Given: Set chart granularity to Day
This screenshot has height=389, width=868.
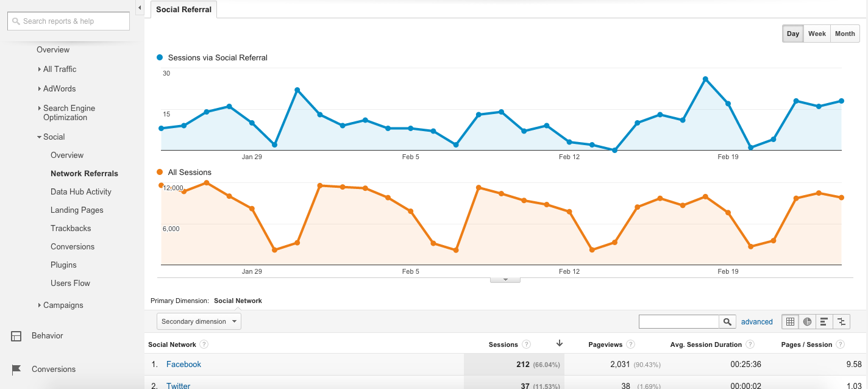Looking at the screenshot, I should click(x=792, y=34).
